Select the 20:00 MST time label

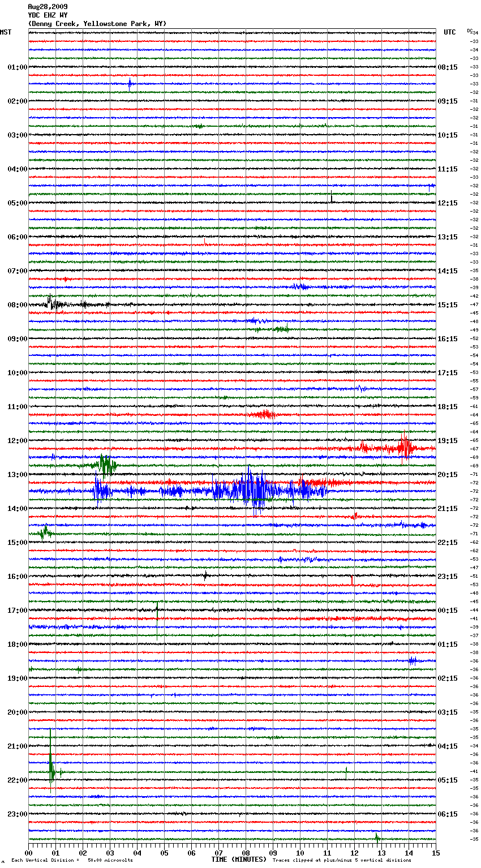click(x=18, y=712)
